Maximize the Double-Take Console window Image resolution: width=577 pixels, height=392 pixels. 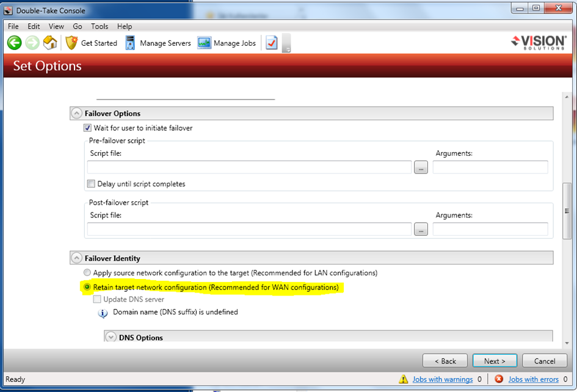(536, 8)
